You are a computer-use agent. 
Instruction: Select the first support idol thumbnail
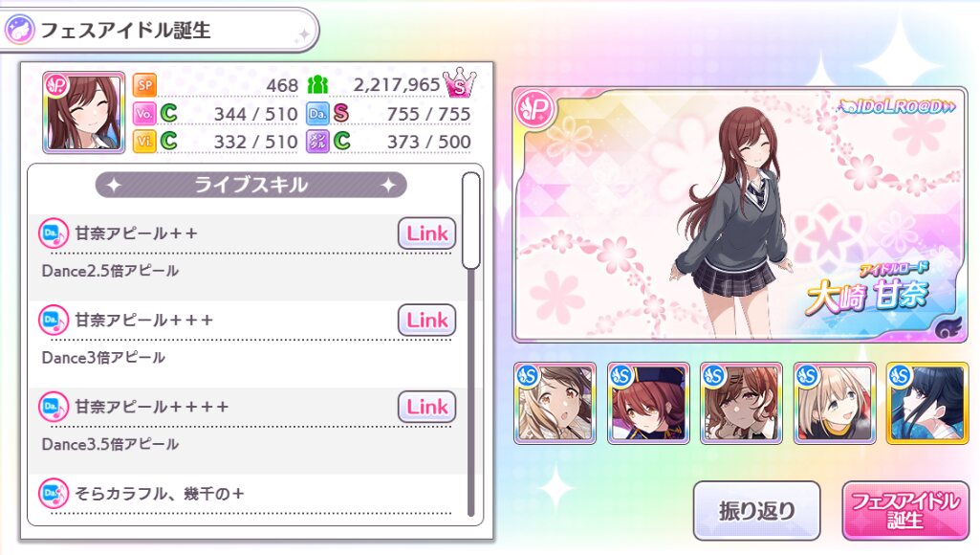[x=555, y=404]
